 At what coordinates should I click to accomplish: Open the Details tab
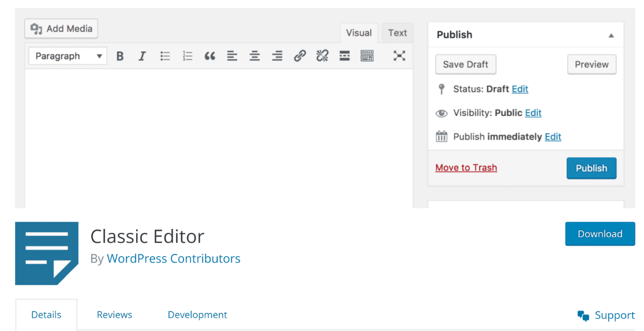pyautogui.click(x=46, y=315)
